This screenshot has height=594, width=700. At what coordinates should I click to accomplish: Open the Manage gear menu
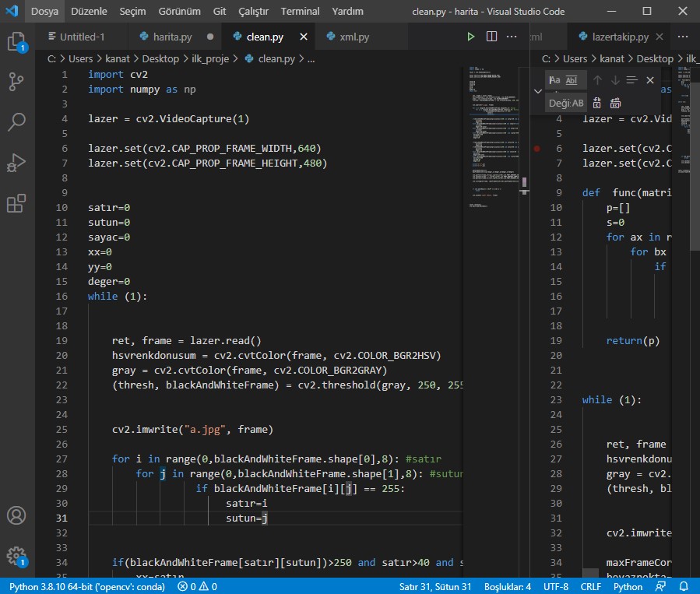pyautogui.click(x=16, y=556)
